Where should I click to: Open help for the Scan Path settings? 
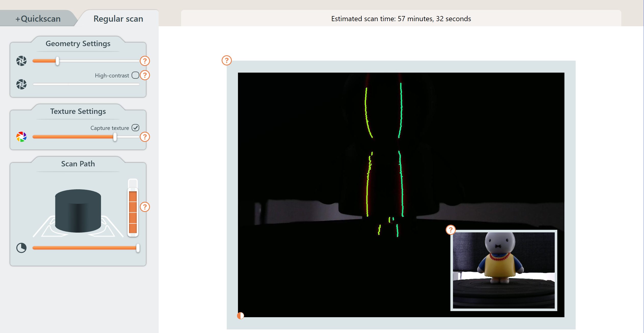pos(145,207)
